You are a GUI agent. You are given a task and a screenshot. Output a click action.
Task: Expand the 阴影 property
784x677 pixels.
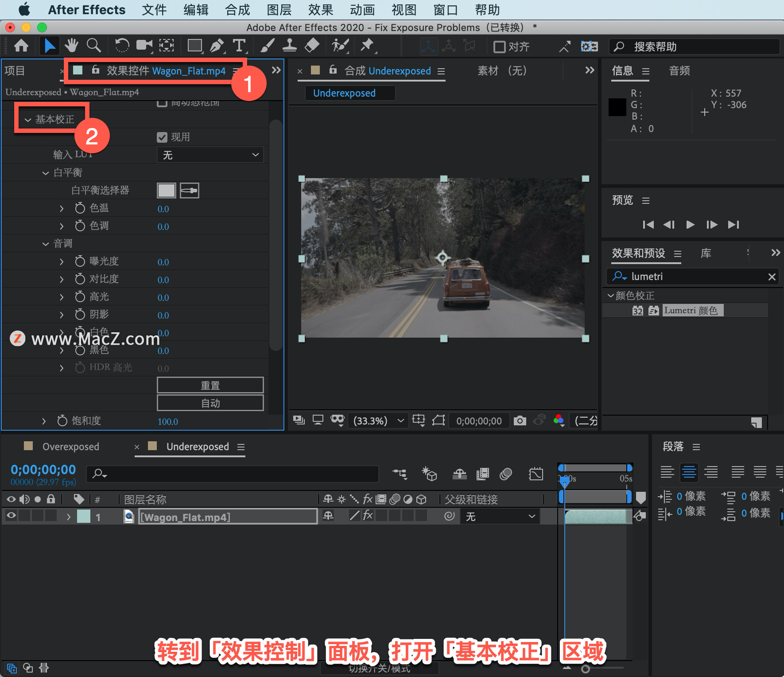(x=62, y=315)
